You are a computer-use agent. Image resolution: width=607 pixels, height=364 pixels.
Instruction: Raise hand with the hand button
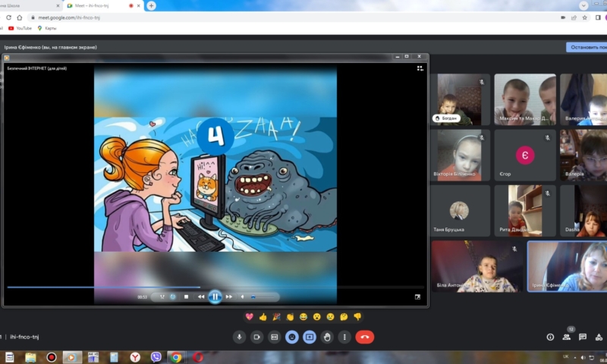click(327, 337)
